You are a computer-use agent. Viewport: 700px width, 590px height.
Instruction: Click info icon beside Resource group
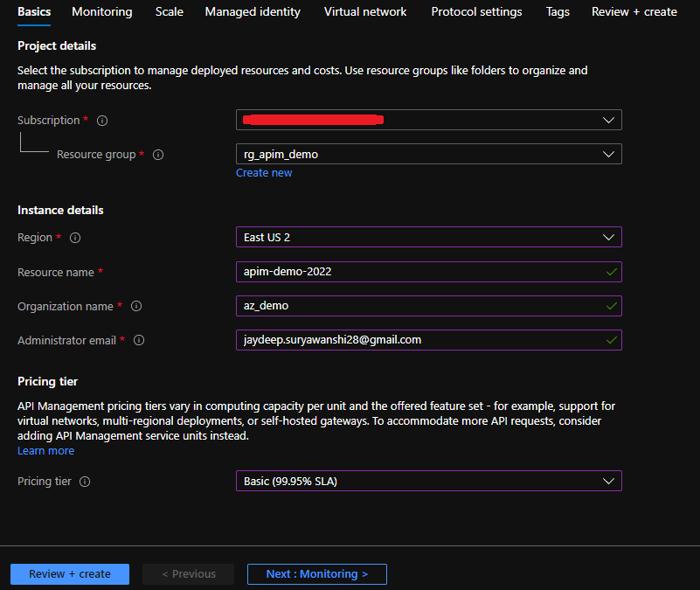[158, 155]
